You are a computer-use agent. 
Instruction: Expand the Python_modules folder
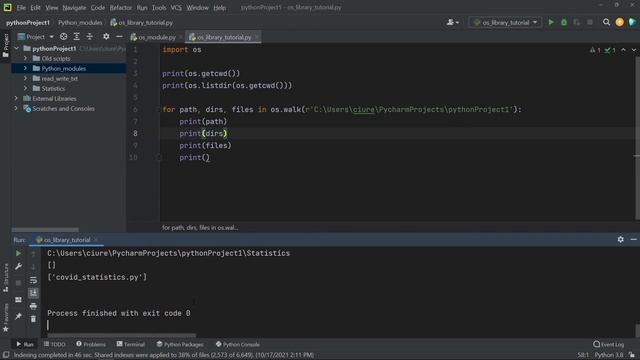coord(25,68)
